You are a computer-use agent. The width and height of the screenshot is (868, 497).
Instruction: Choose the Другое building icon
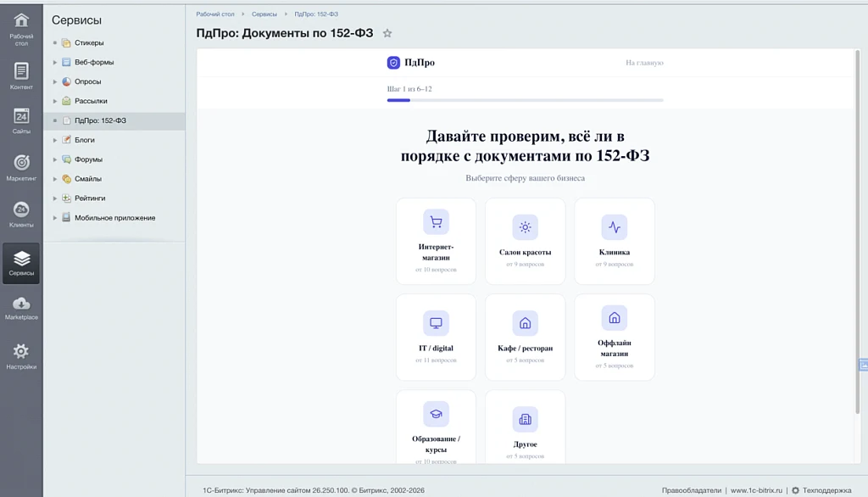(526, 420)
